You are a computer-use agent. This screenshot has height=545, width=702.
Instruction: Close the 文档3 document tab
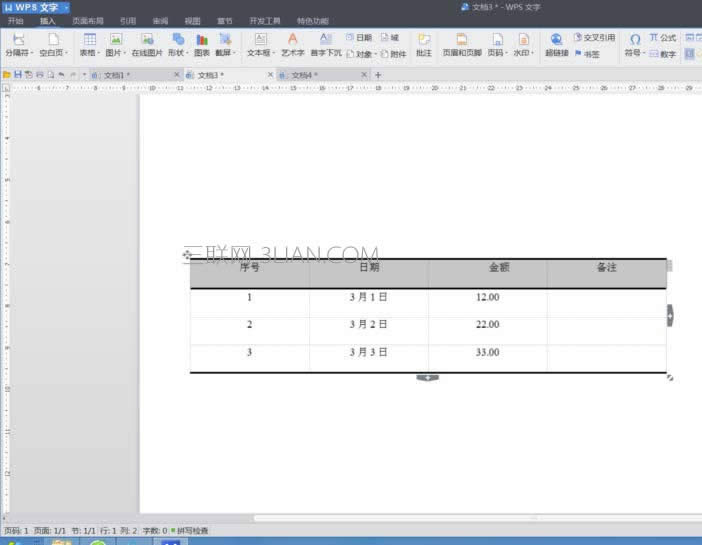coord(270,75)
